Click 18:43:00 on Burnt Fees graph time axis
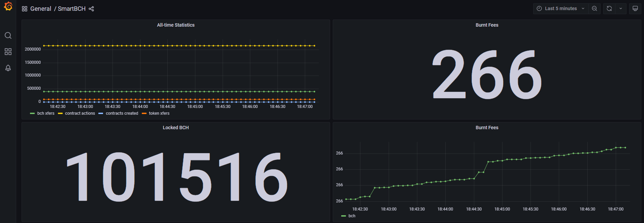Image resolution: width=644 pixels, height=223 pixels. (x=389, y=209)
